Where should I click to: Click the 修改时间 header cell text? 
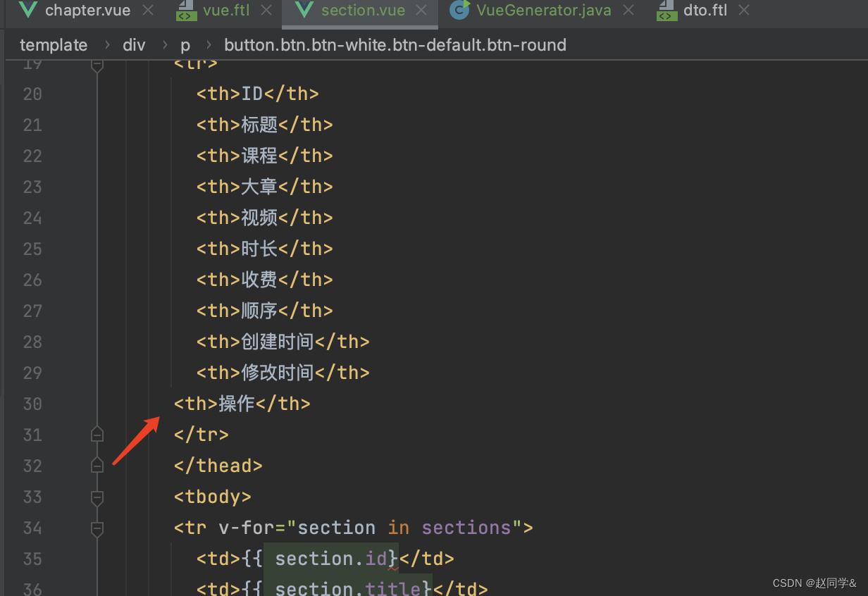[x=278, y=373]
